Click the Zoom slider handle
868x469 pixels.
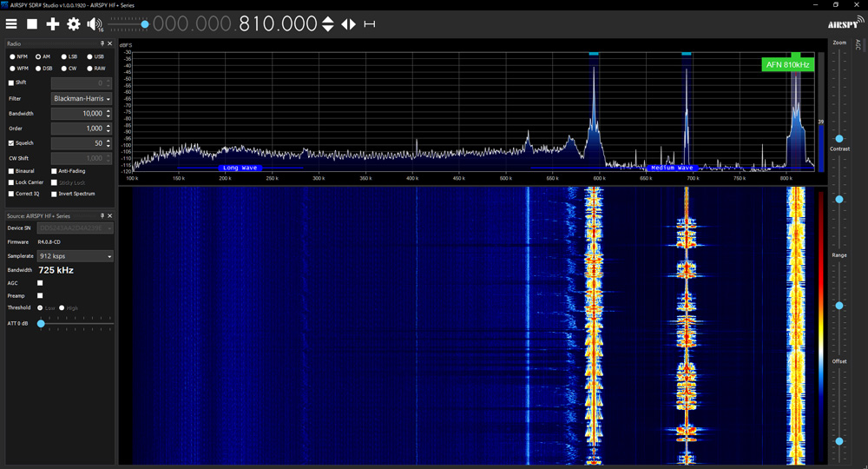(x=839, y=138)
